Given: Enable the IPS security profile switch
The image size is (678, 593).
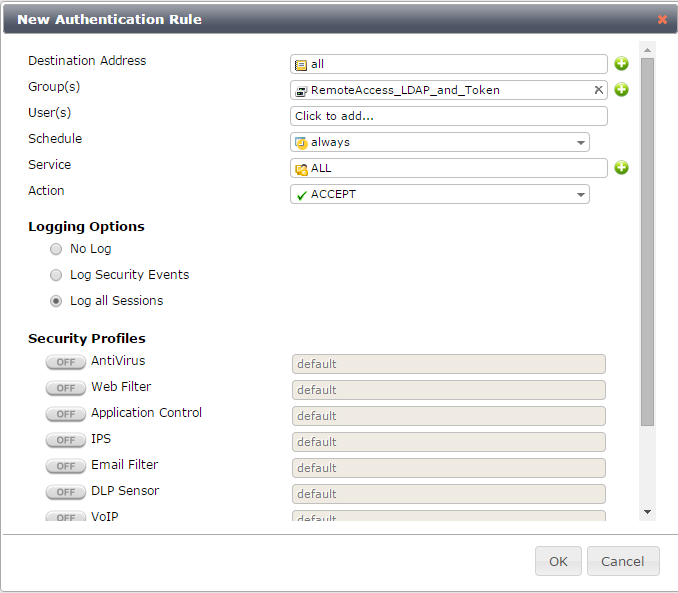Looking at the screenshot, I should (65, 440).
